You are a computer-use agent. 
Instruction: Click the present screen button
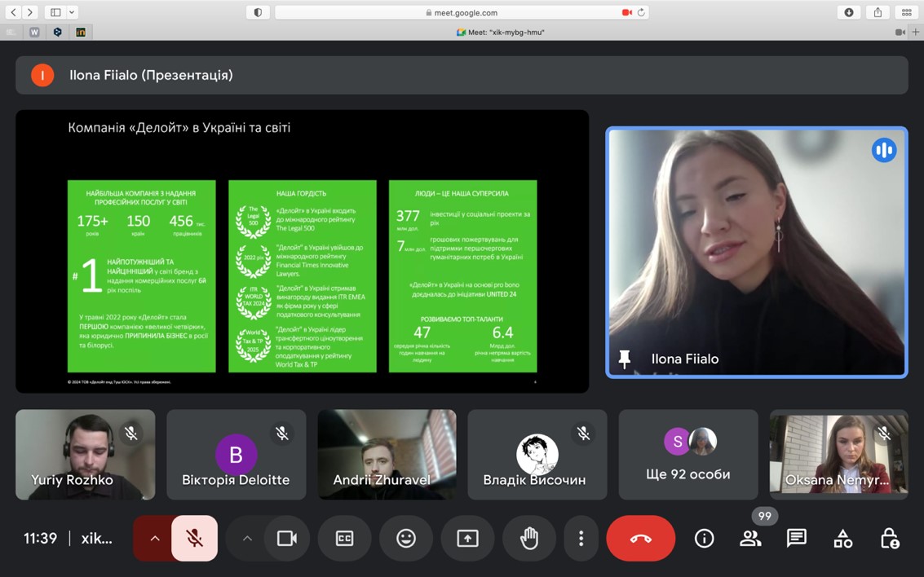(x=467, y=538)
